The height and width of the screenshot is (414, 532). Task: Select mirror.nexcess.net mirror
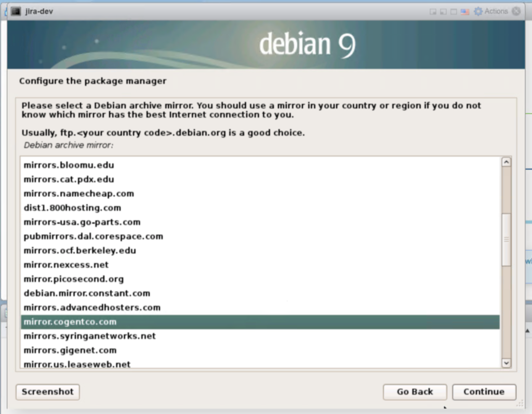[x=260, y=265]
